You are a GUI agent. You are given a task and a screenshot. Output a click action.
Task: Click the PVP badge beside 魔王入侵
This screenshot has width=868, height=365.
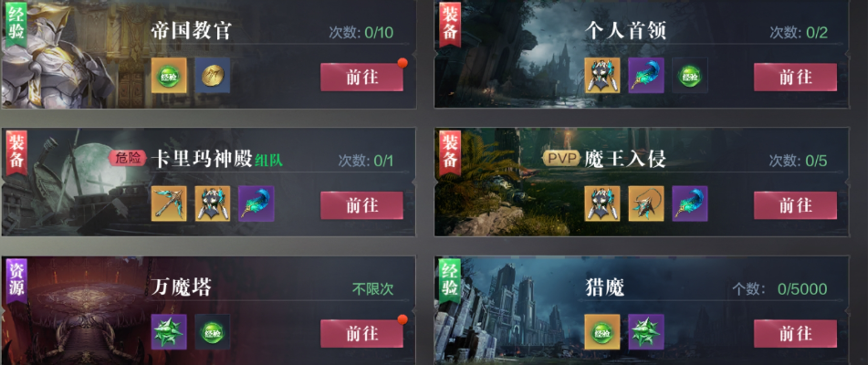[x=561, y=160]
